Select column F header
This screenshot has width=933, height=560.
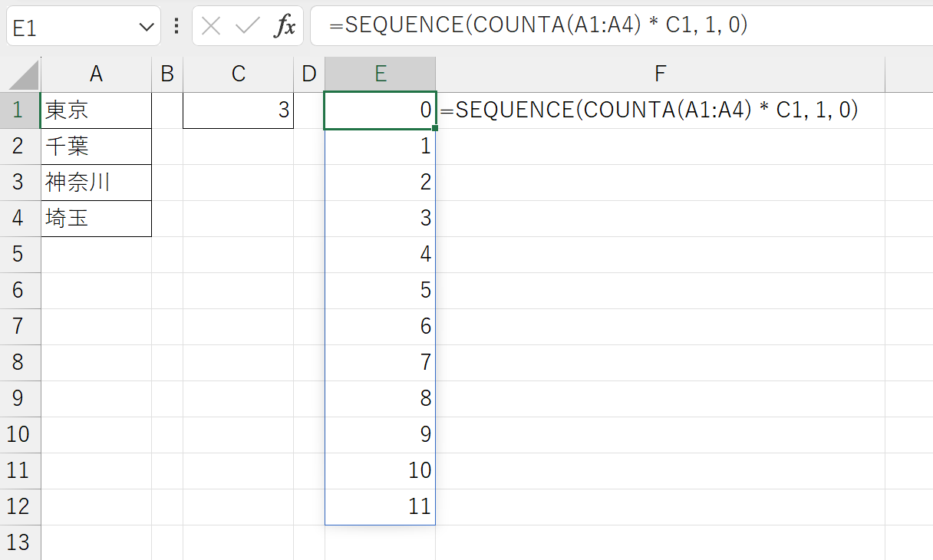coord(660,74)
